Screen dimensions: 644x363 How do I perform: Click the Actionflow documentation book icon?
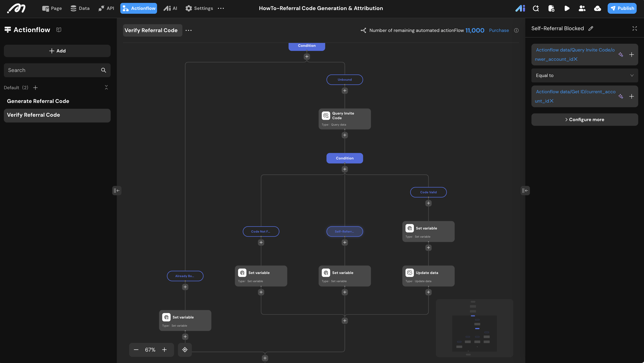(x=59, y=30)
